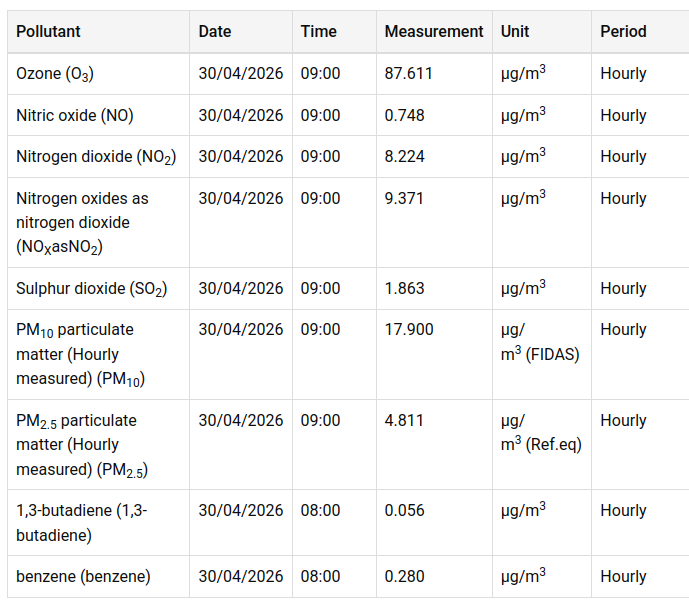Click the benzene row label
This screenshot has height=609, width=689.
pos(83,577)
